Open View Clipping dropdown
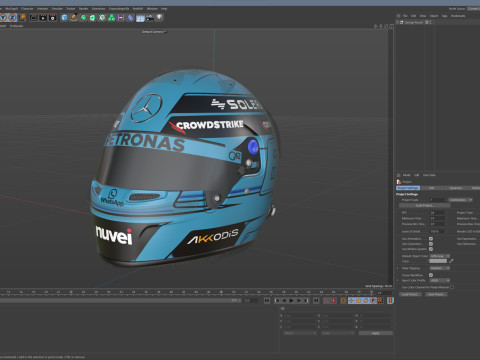 [439, 268]
